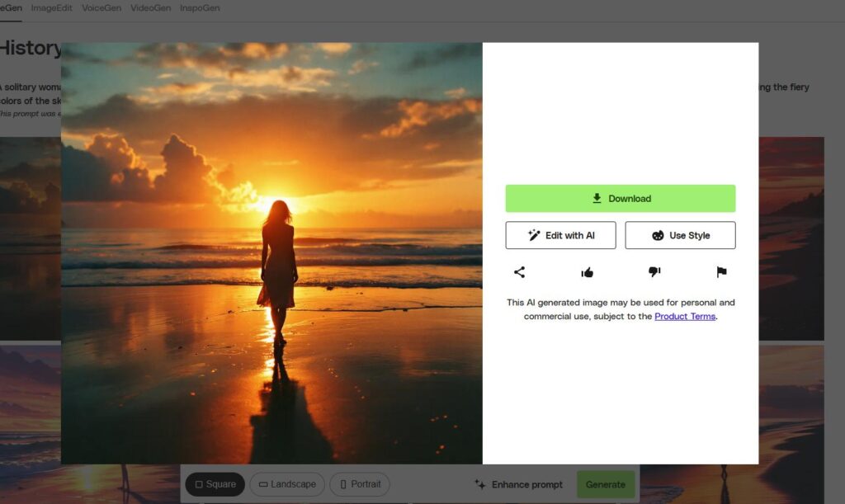
Task: Open the VideoGen section
Action: [149, 7]
